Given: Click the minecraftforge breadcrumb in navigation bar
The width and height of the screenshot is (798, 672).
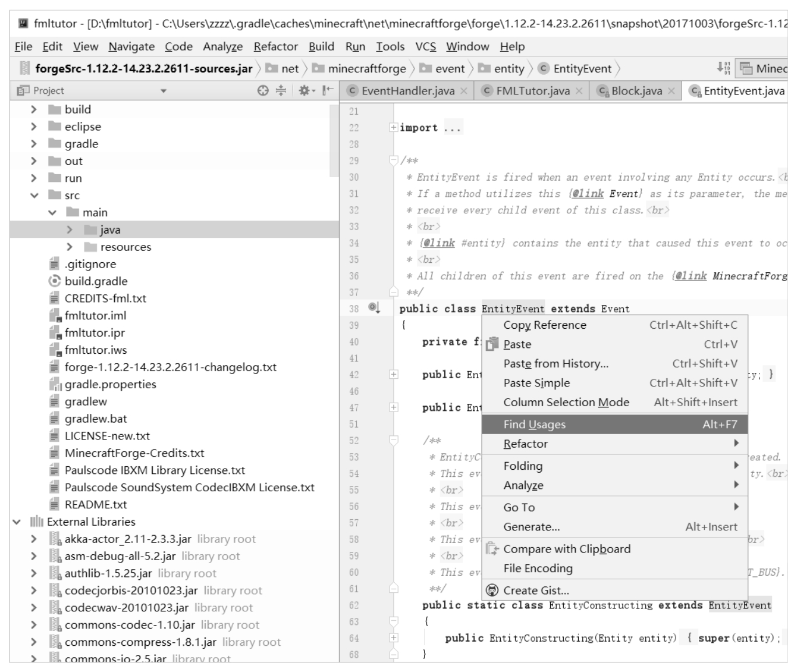Looking at the screenshot, I should point(367,69).
